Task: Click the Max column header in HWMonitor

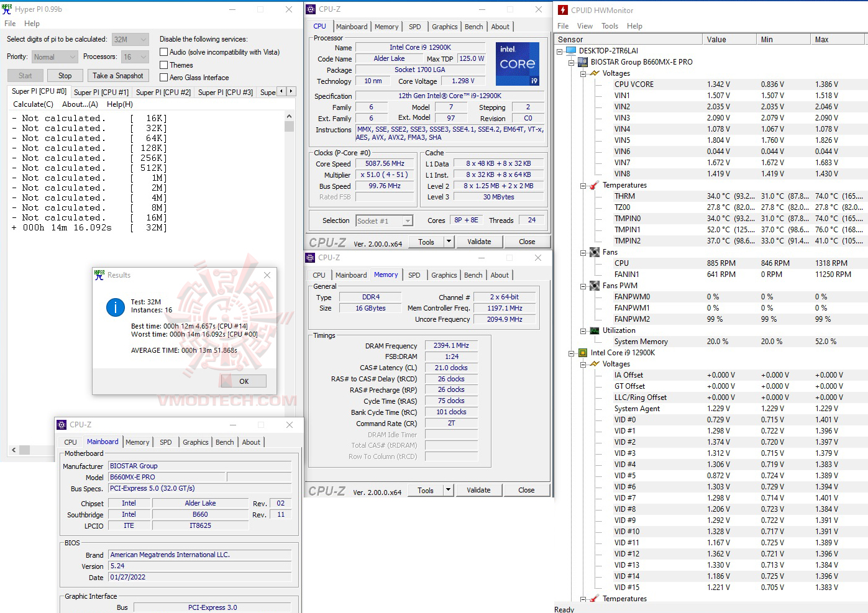Action: click(837, 39)
